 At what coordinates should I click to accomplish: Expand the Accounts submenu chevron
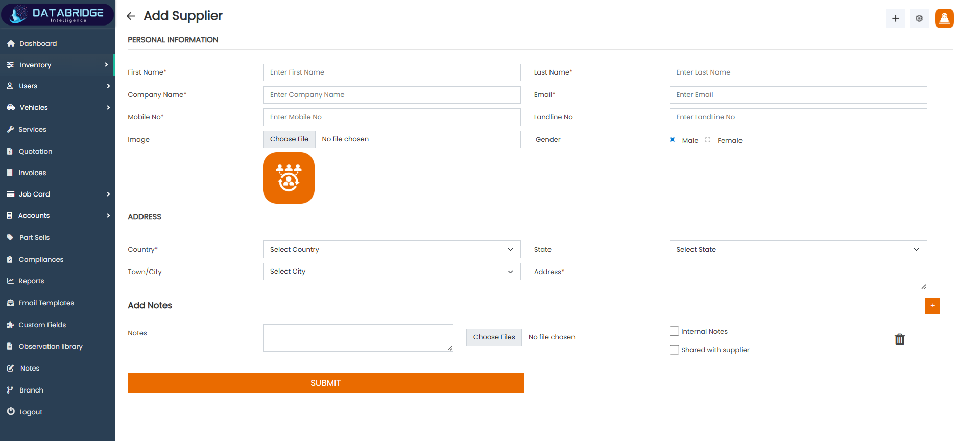click(x=108, y=216)
